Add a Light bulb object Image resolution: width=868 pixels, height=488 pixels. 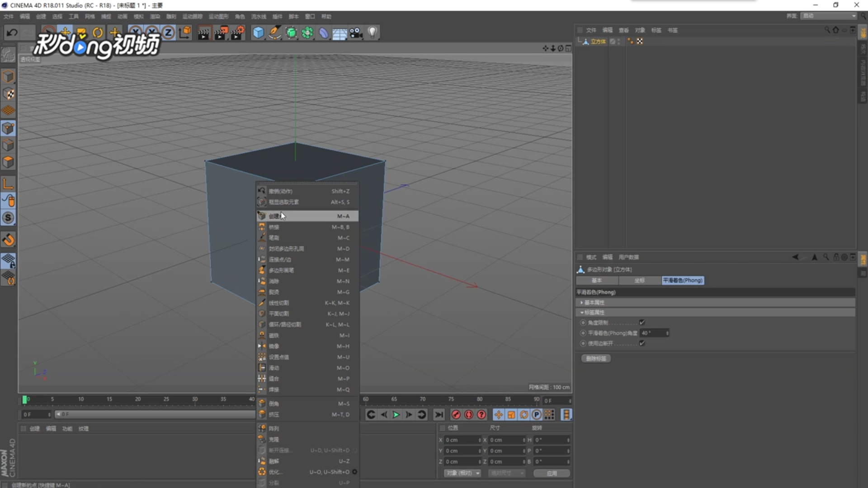[373, 33]
